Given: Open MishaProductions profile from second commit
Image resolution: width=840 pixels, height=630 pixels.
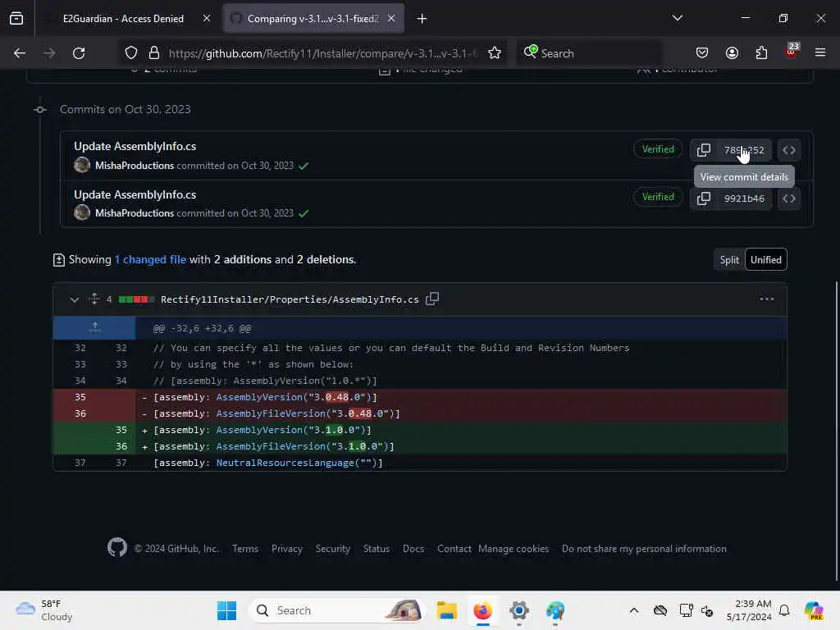Looking at the screenshot, I should (x=135, y=213).
